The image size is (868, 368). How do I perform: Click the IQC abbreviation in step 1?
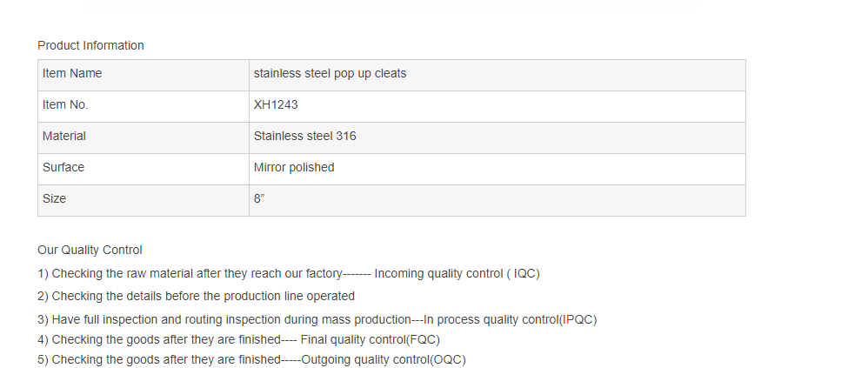524,274
